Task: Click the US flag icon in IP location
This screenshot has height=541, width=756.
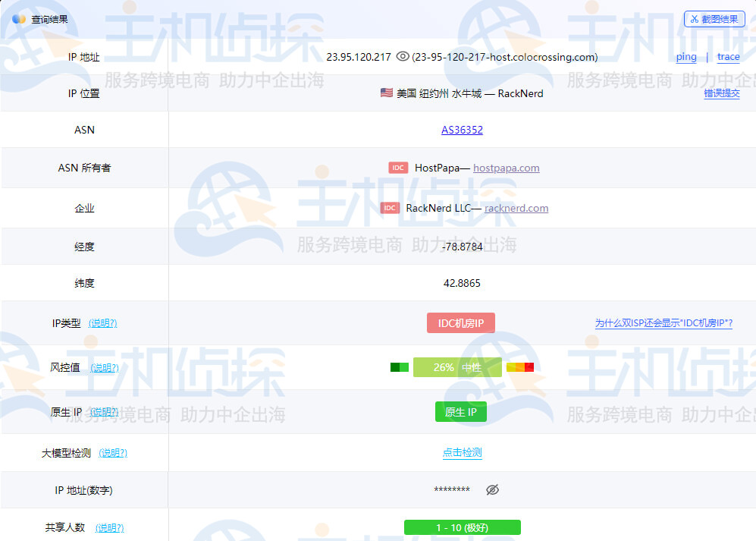Action: 387,93
